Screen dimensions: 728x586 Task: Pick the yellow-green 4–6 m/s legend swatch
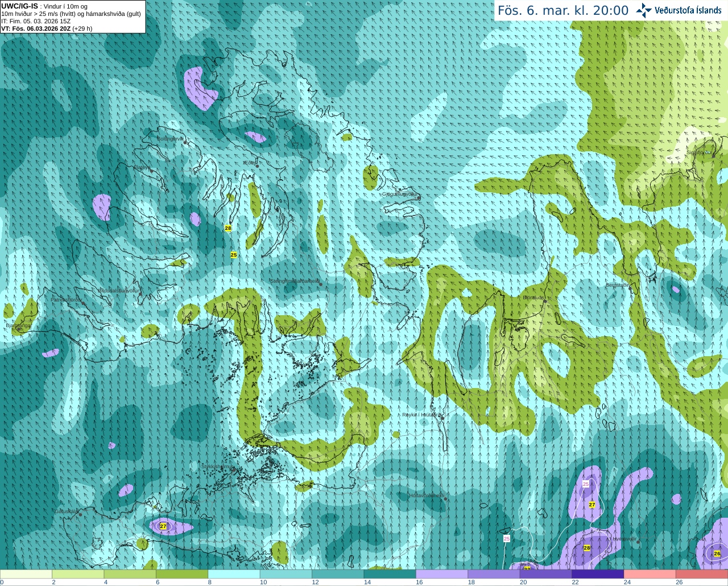130,574
